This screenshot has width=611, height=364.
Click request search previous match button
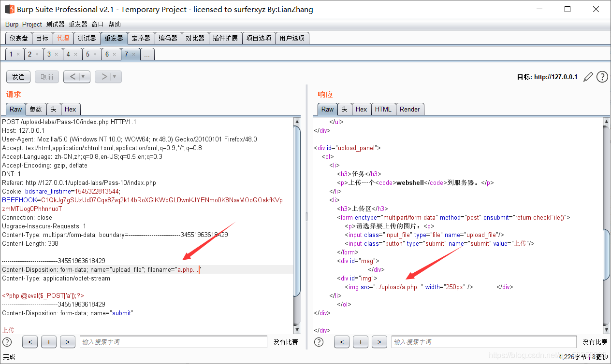30,342
